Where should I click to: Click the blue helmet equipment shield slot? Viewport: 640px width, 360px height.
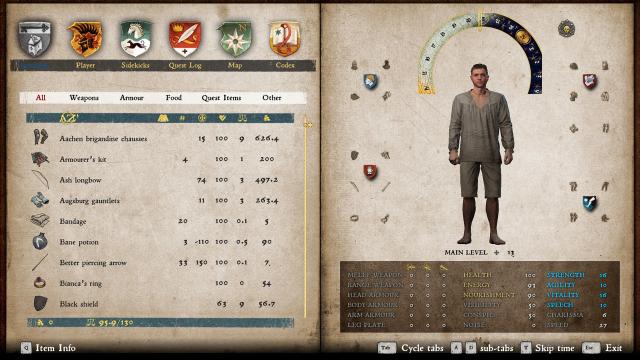tap(370, 81)
